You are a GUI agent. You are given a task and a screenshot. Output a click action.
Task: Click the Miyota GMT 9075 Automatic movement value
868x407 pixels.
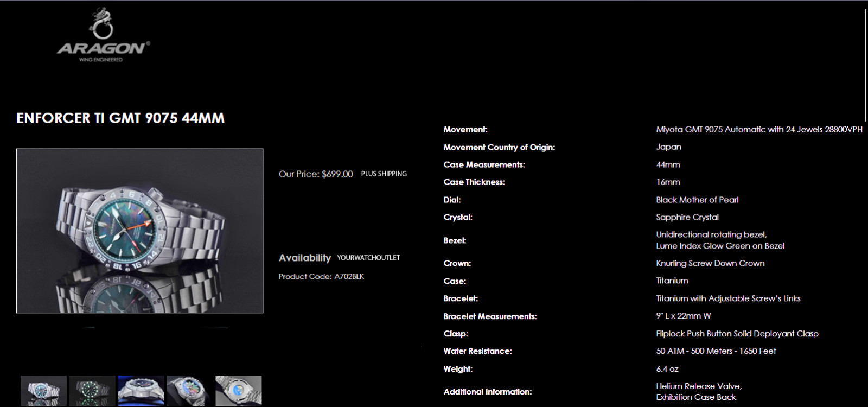pos(759,130)
